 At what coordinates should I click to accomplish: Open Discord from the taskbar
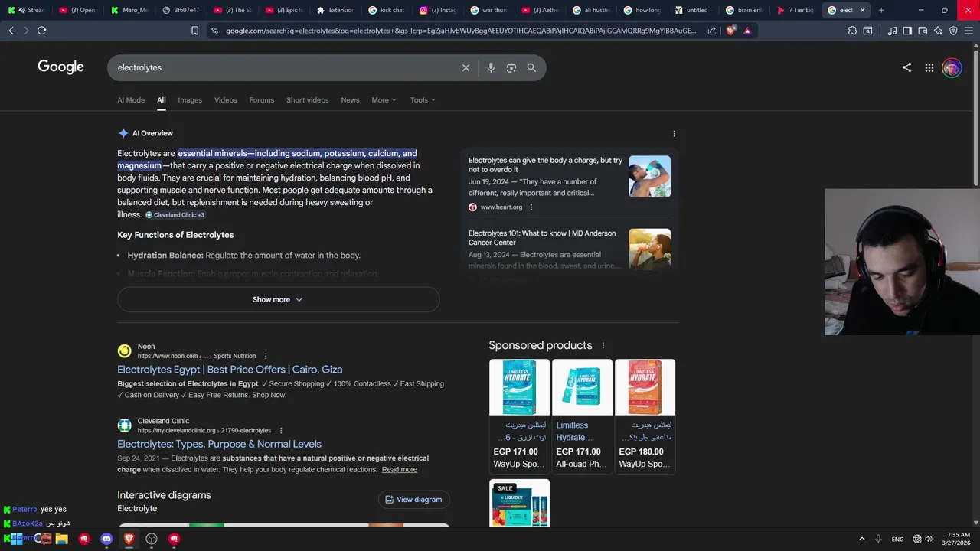click(106, 539)
